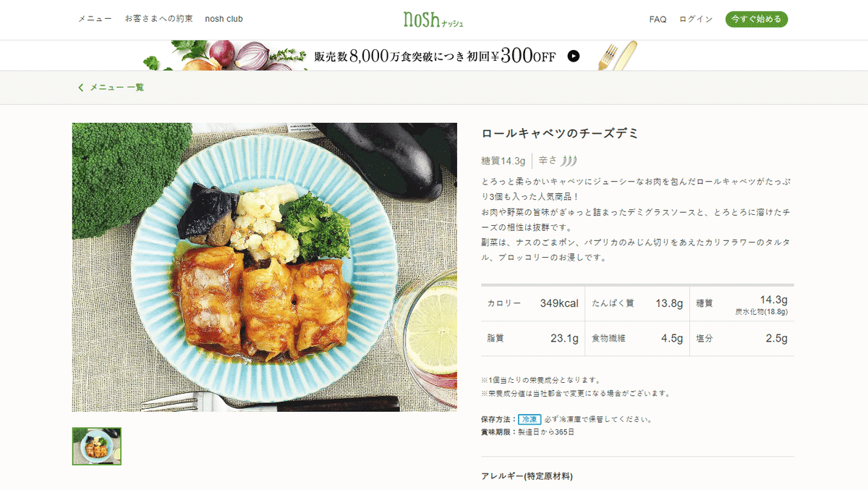This screenshot has height=490, width=868.
Task: Click the main roll cabbage dish photo
Action: coord(265,267)
